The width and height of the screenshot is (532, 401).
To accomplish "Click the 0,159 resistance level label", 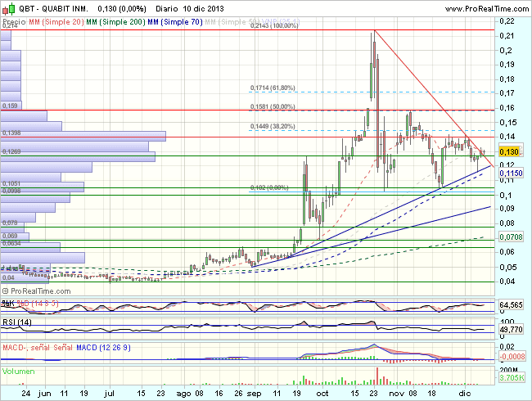I will (10, 106).
